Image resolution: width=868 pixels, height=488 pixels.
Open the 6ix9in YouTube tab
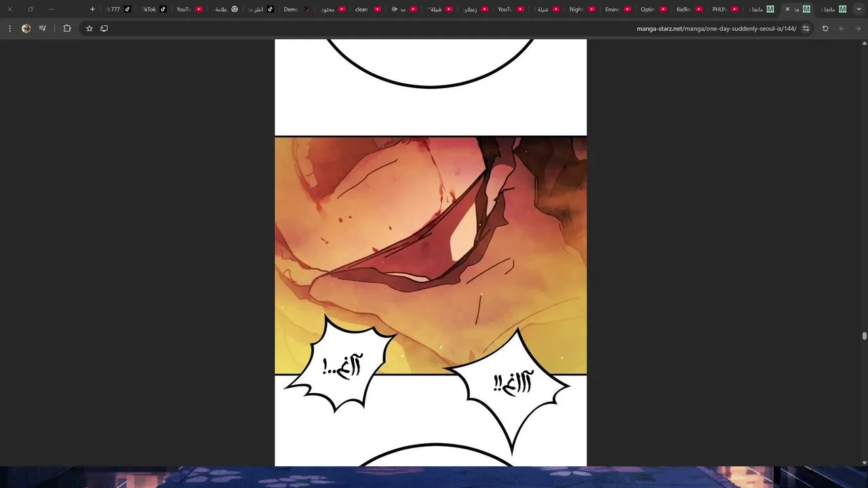pos(689,9)
